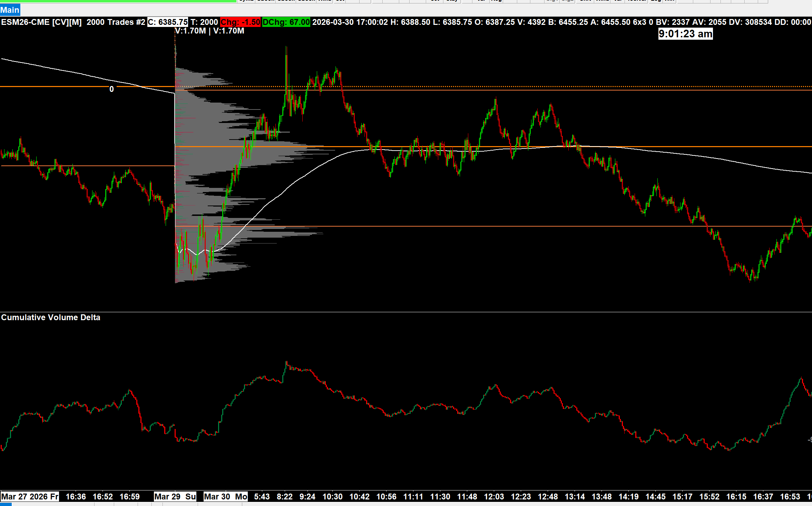The width and height of the screenshot is (812, 506).
Task: Click the 12:03 time axis label
Action: pos(494,497)
